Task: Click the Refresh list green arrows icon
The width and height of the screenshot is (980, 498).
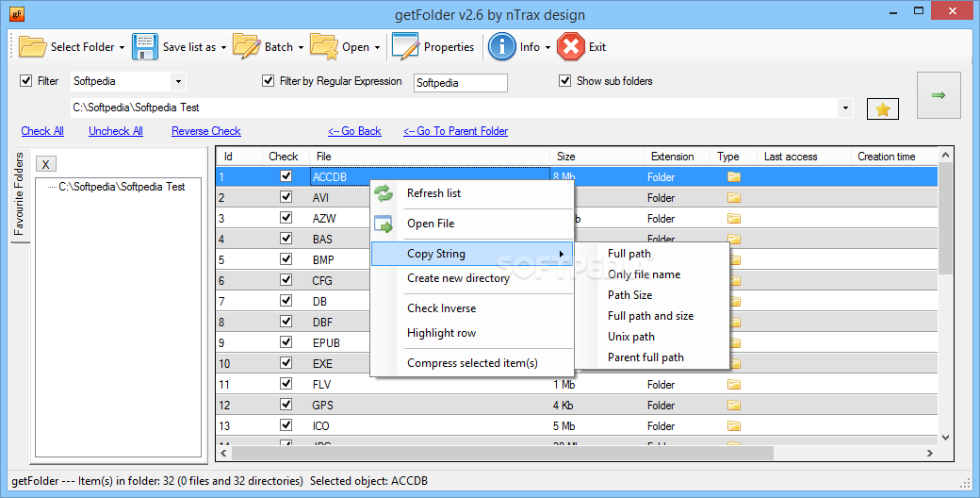Action: coord(384,193)
